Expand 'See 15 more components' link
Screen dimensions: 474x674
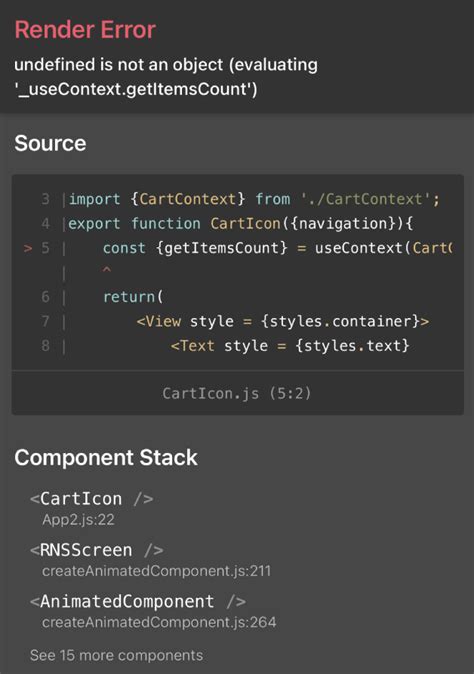116,655
